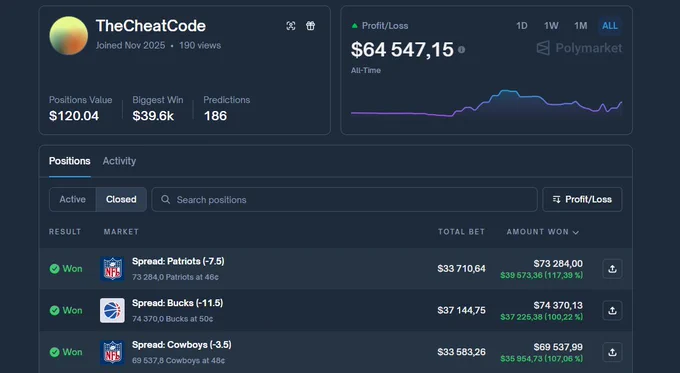This screenshot has width=680, height=373.
Task: Click the info icon next to $64 547,15
Action: pyautogui.click(x=461, y=50)
